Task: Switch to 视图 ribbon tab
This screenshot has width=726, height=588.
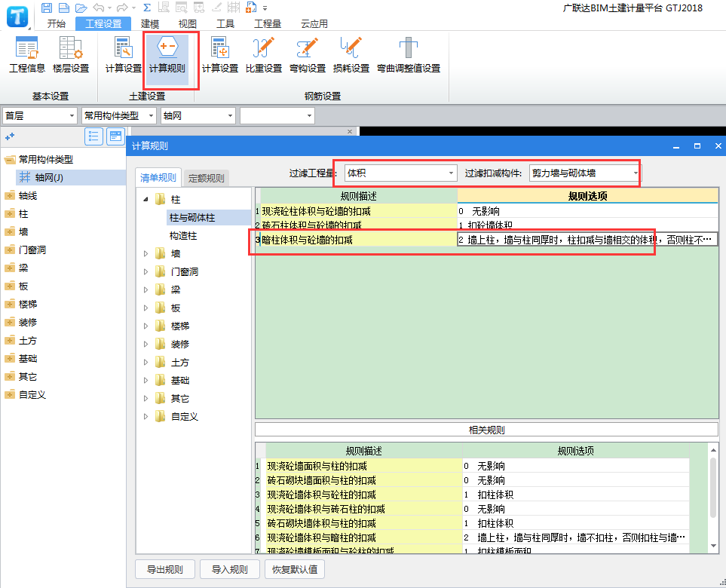Action: [188, 23]
